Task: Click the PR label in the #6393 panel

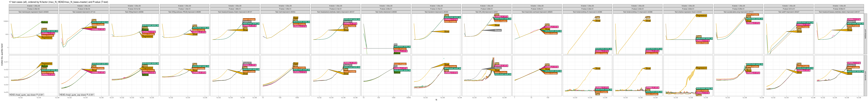Action: (395, 44)
